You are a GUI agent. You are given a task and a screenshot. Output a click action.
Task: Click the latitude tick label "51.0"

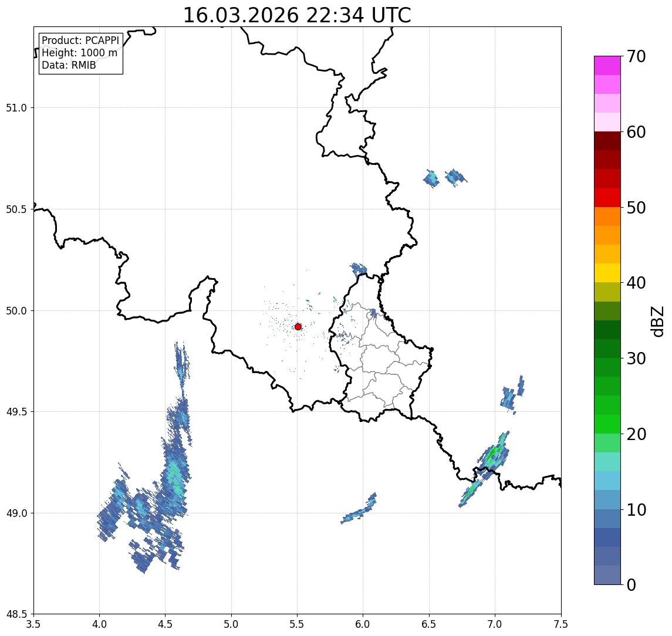click(16, 108)
